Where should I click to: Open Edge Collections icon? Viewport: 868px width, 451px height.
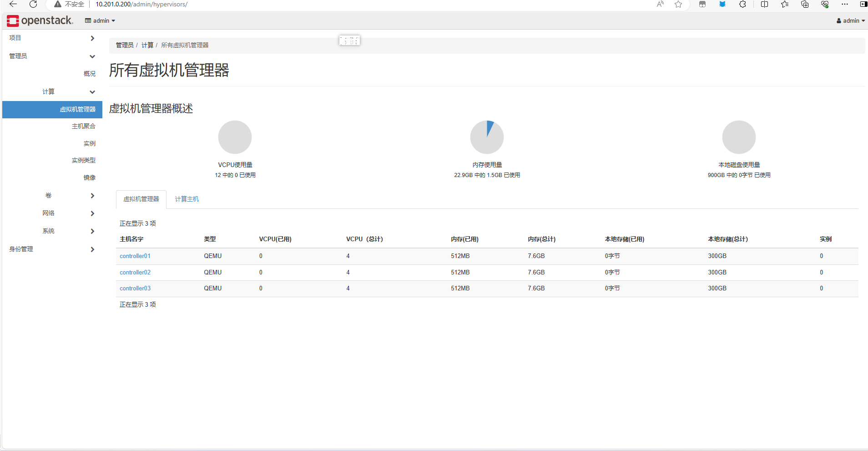tap(805, 5)
